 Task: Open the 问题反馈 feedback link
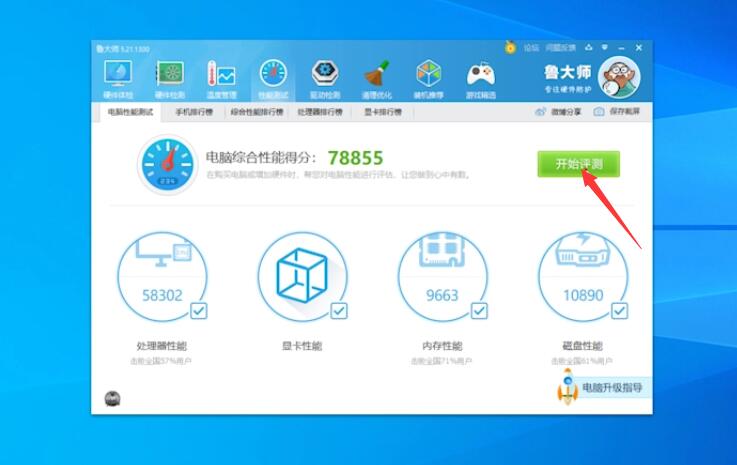561,47
